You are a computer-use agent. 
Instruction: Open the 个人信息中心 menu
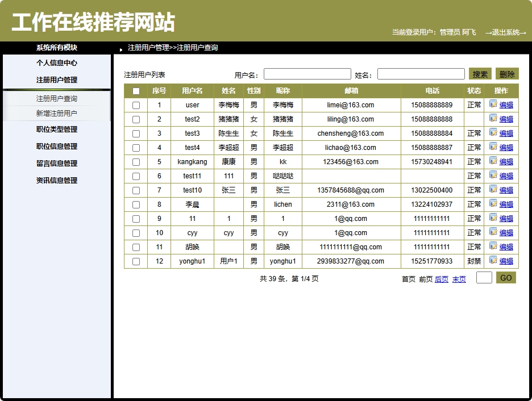point(57,63)
